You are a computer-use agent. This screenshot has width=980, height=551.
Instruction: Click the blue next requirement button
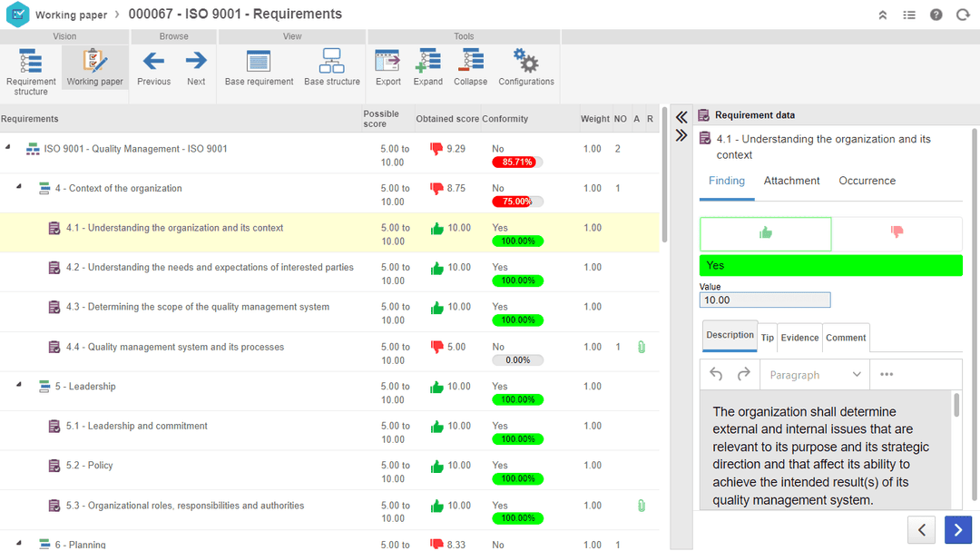[x=957, y=530]
